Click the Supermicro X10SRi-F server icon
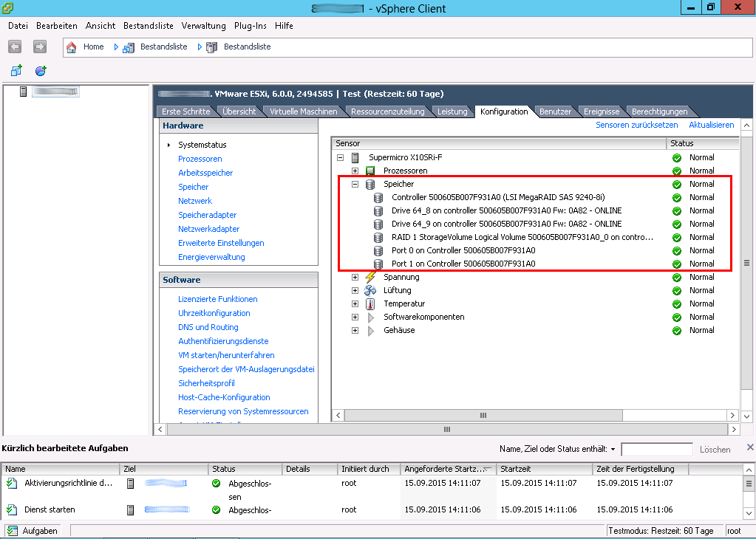Image resolution: width=756 pixels, height=539 pixels. pyautogui.click(x=355, y=157)
